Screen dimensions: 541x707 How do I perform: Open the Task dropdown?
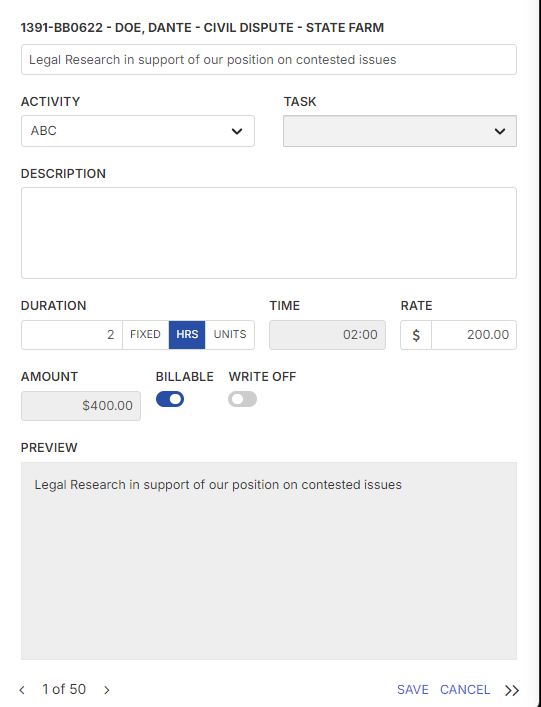point(400,131)
